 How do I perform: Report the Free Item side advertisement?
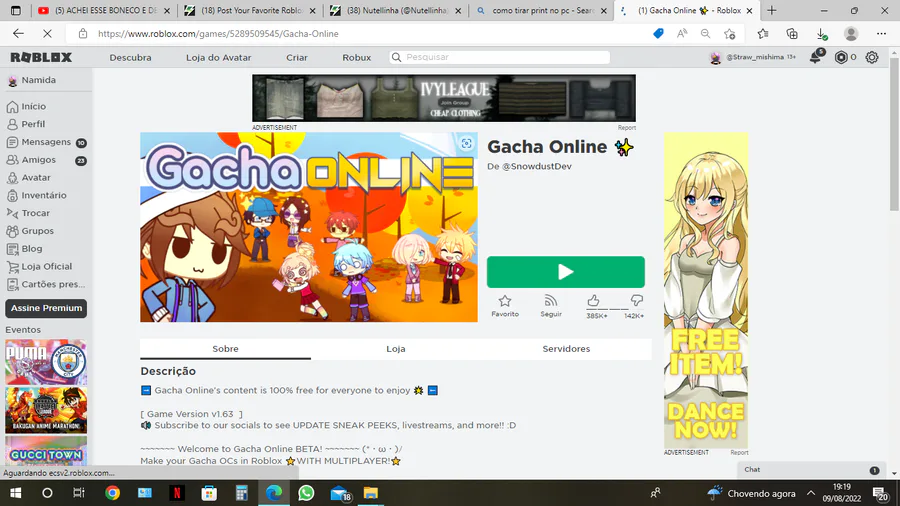tap(739, 453)
